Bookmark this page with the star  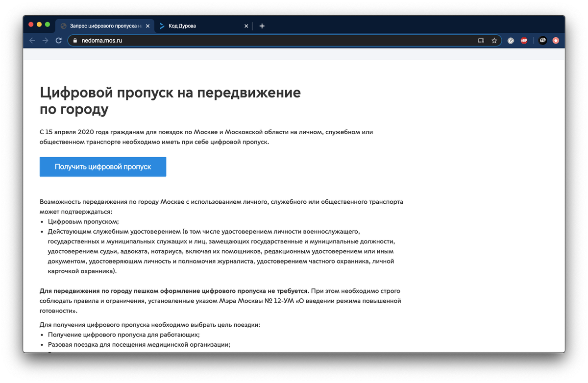pyautogui.click(x=494, y=41)
